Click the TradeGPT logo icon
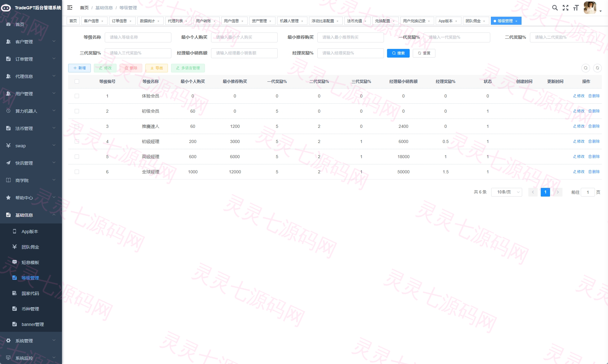Image resolution: width=608 pixels, height=364 pixels. pos(6,8)
